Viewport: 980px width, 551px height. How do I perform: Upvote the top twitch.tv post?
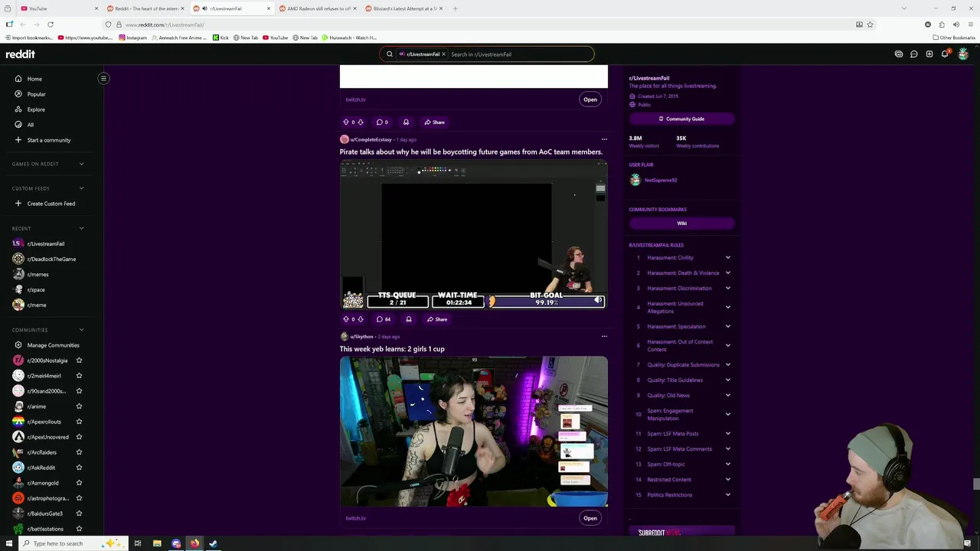[346, 122]
